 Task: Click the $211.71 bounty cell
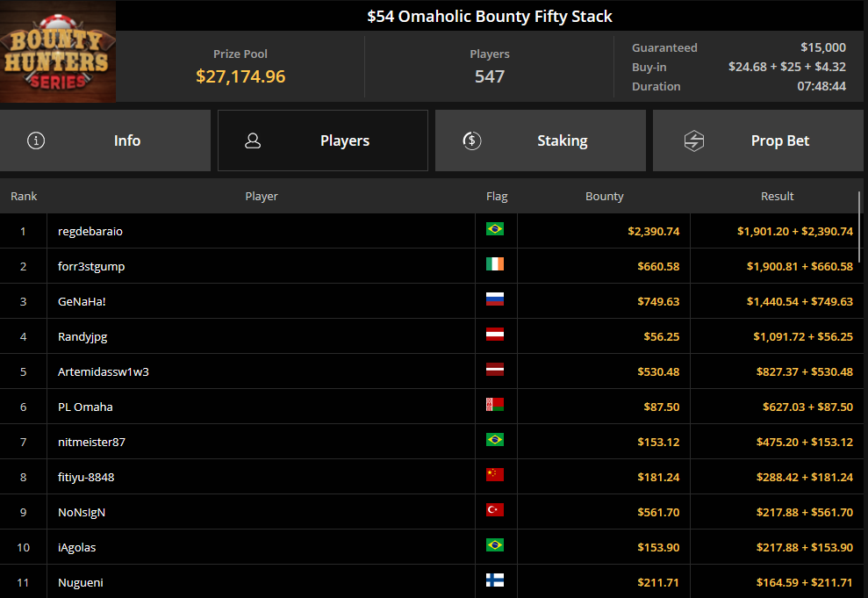(x=658, y=582)
